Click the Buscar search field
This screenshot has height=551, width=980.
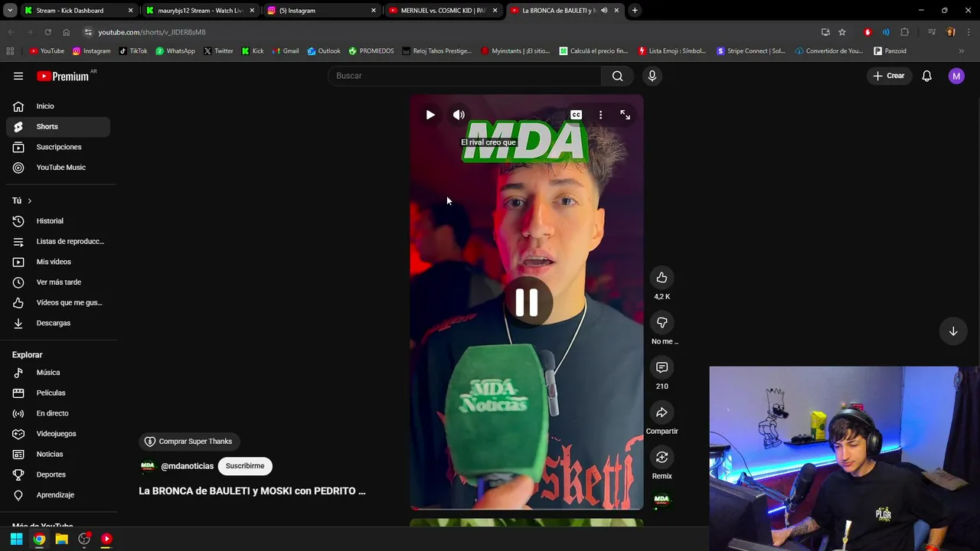pyautogui.click(x=465, y=76)
